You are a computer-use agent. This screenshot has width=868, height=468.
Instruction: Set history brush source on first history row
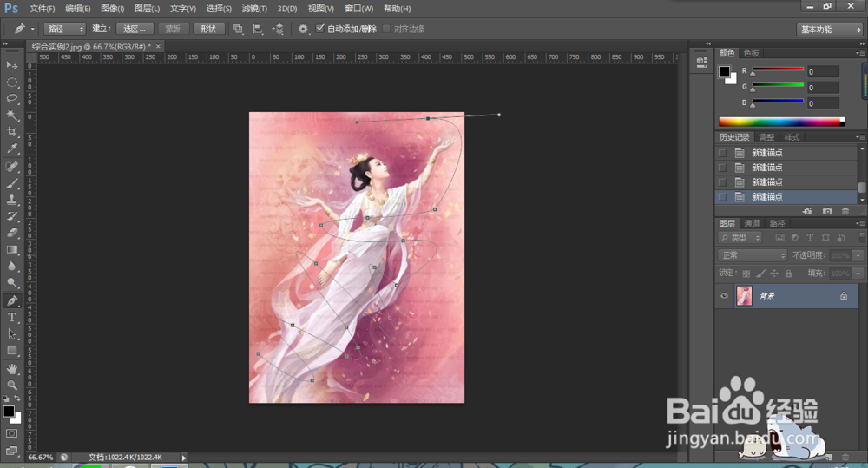point(722,153)
